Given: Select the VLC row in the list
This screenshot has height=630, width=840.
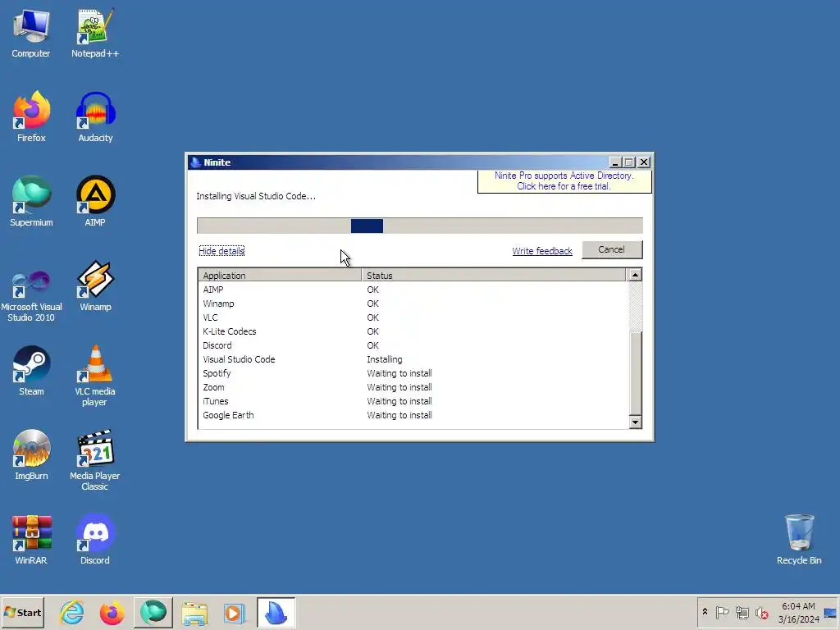Looking at the screenshot, I should click(x=413, y=317).
